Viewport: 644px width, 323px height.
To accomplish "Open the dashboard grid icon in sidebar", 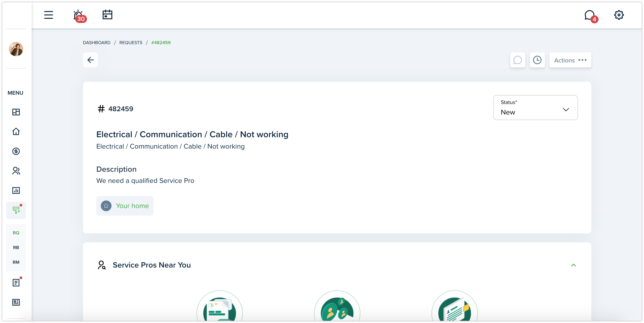I will pyautogui.click(x=16, y=112).
